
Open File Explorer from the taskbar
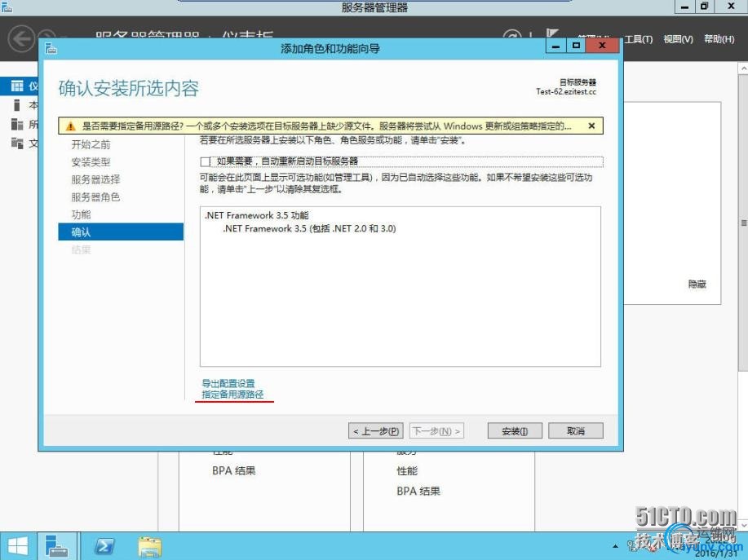(x=150, y=546)
